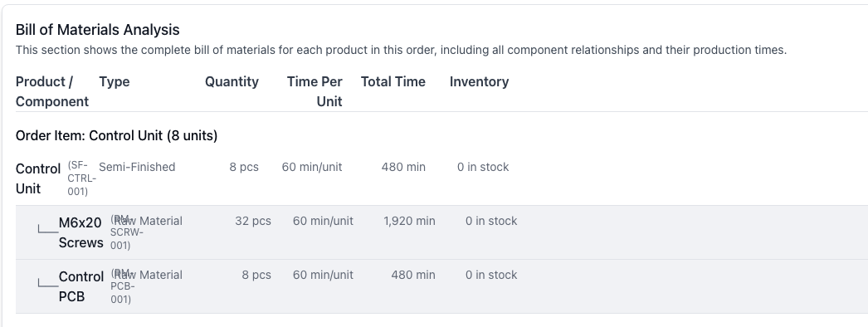Click the Inventory column header
The width and height of the screenshot is (868, 327).
[479, 81]
